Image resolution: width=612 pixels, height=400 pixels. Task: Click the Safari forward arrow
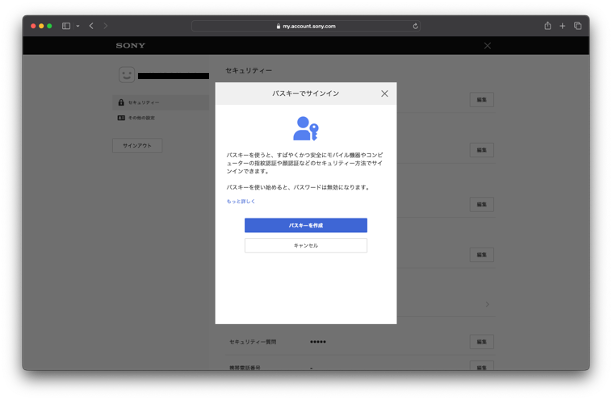coord(105,26)
